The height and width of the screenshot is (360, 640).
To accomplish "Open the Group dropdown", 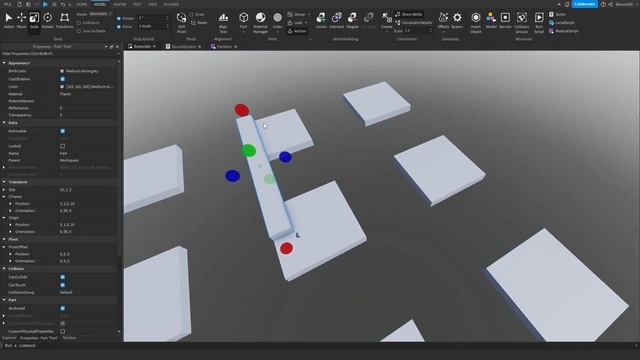I will [299, 14].
